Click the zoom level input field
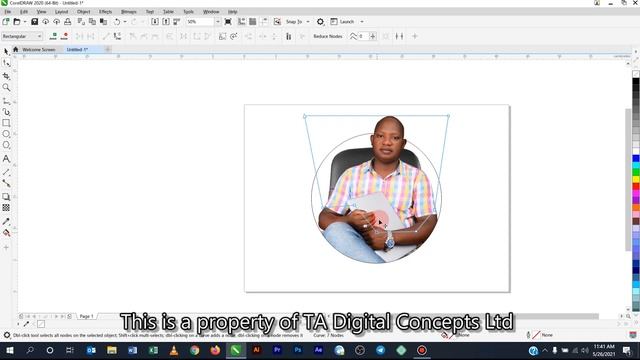The image size is (640, 360). [200, 22]
